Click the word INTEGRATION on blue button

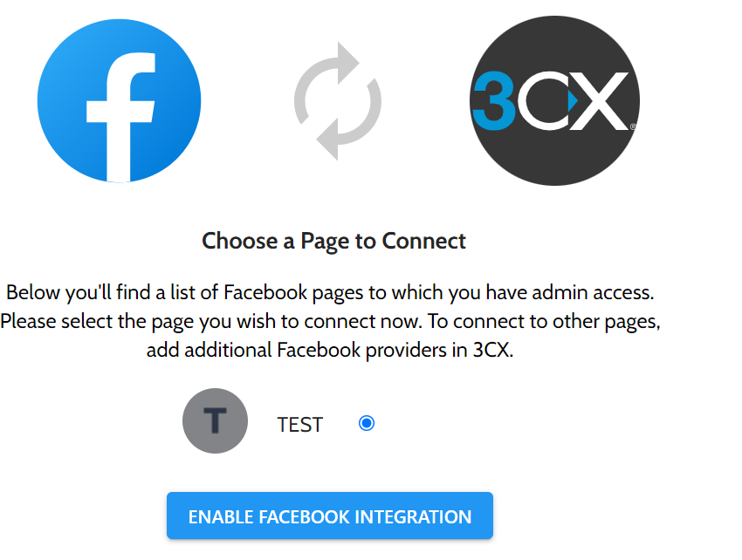point(413,517)
